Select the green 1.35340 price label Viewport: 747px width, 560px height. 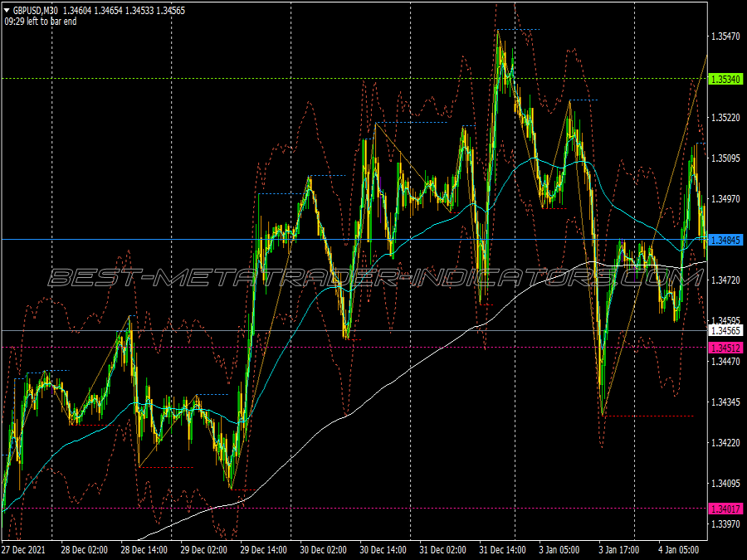(725, 79)
